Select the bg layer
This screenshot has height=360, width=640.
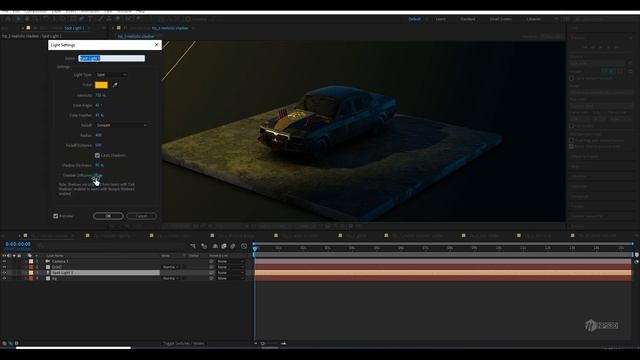click(54, 278)
